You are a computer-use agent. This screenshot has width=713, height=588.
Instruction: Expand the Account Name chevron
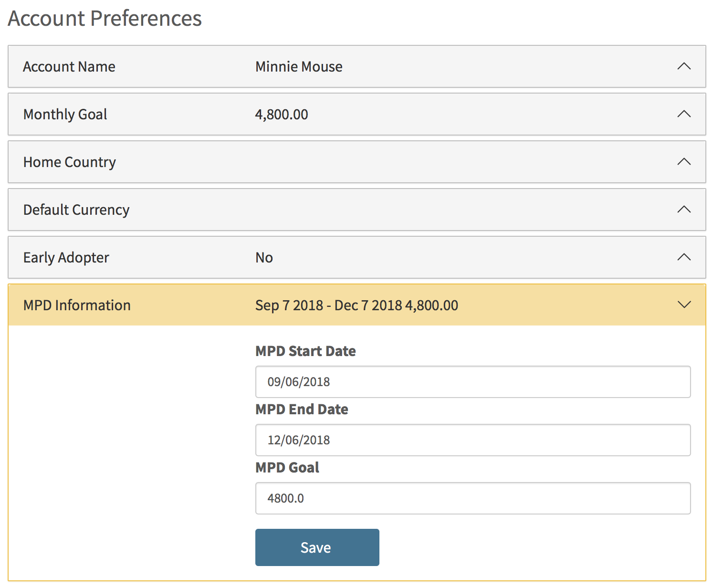click(684, 66)
